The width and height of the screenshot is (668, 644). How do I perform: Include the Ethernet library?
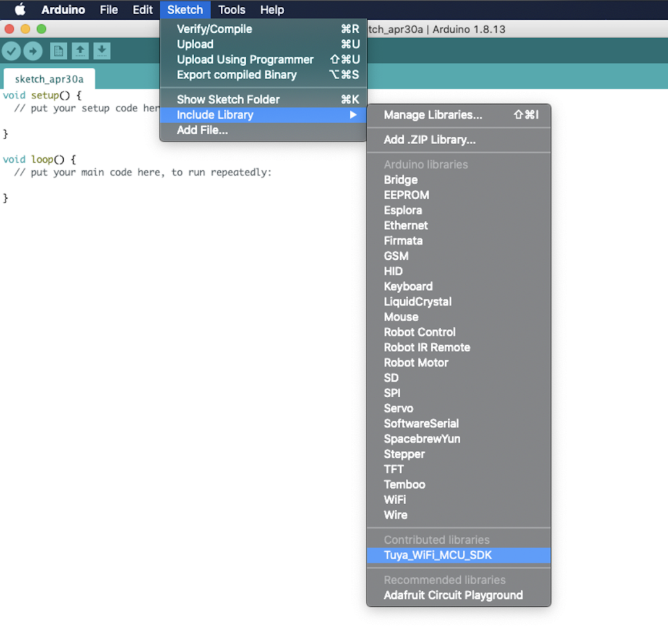click(x=459, y=225)
